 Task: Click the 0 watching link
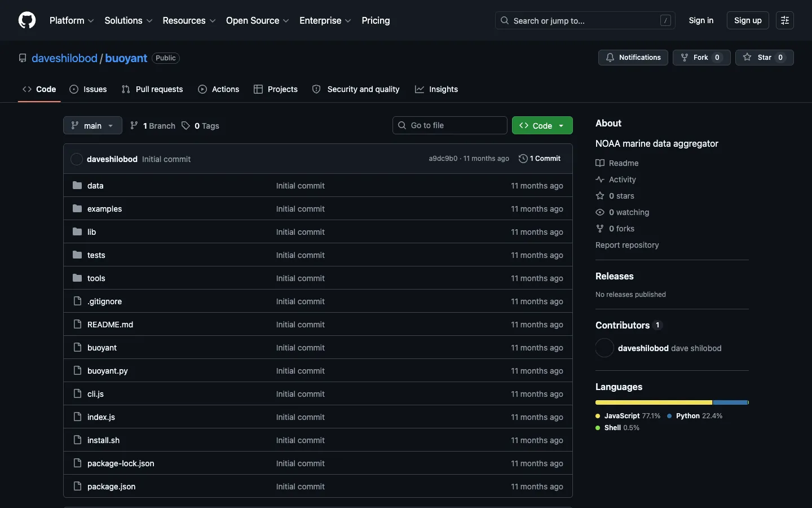tap(623, 212)
